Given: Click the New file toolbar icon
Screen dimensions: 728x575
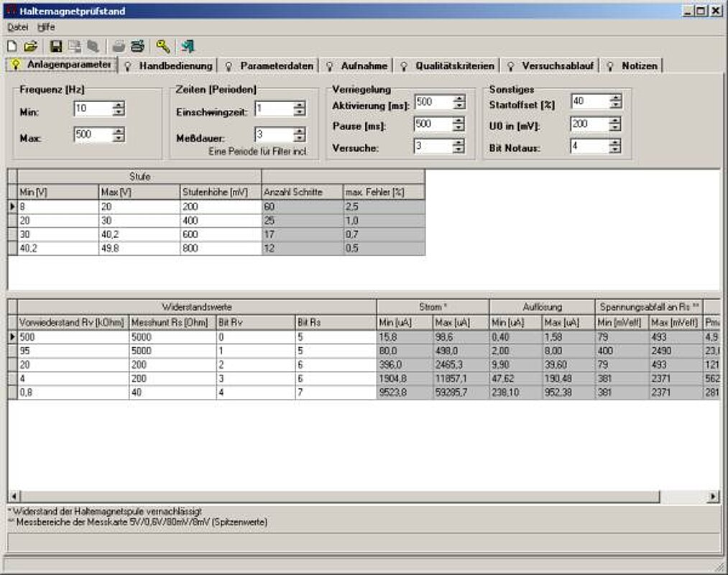Looking at the screenshot, I should pos(12,46).
